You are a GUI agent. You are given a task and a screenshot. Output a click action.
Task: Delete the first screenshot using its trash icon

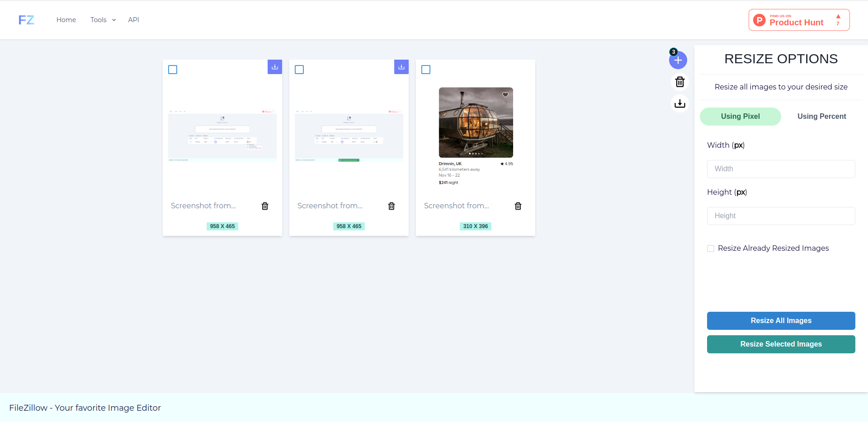265,206
